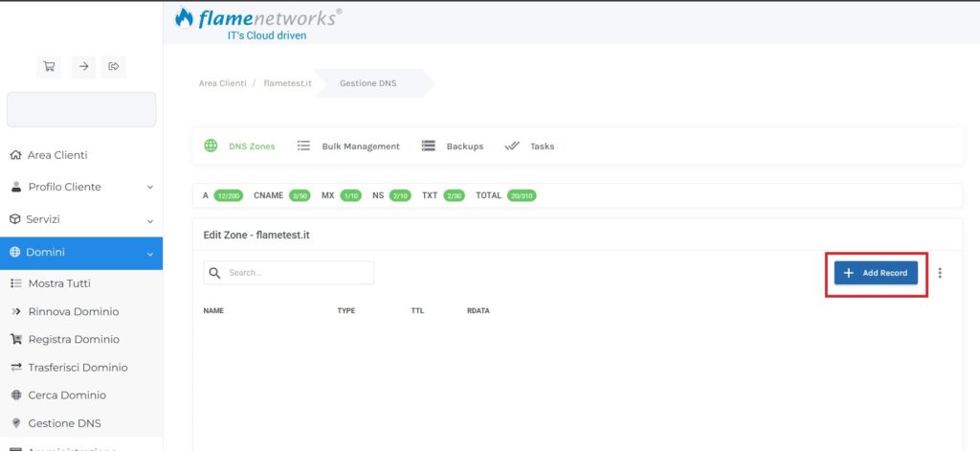Screen dimensions: 980x451
Task: Click the right arrow icon button
Action: click(84, 66)
